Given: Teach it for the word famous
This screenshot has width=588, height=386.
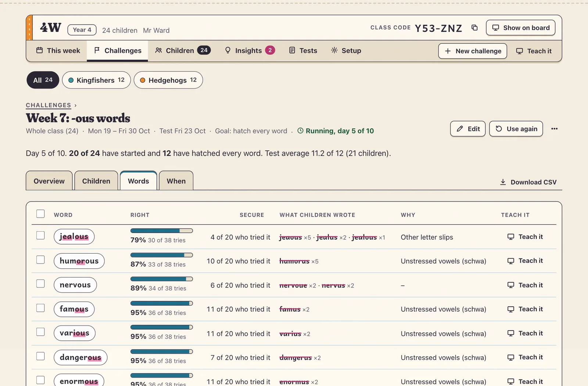Looking at the screenshot, I should click(525, 309).
